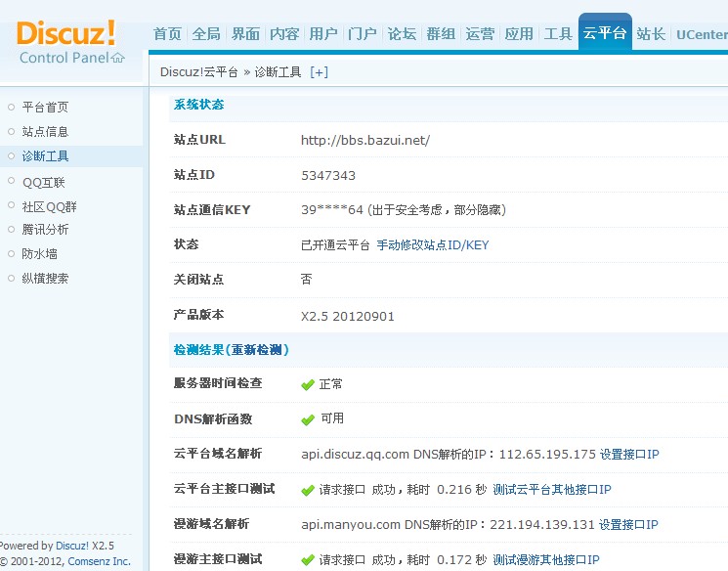
Task: Click 测试漫游其他接口IP link
Action: (x=546, y=559)
